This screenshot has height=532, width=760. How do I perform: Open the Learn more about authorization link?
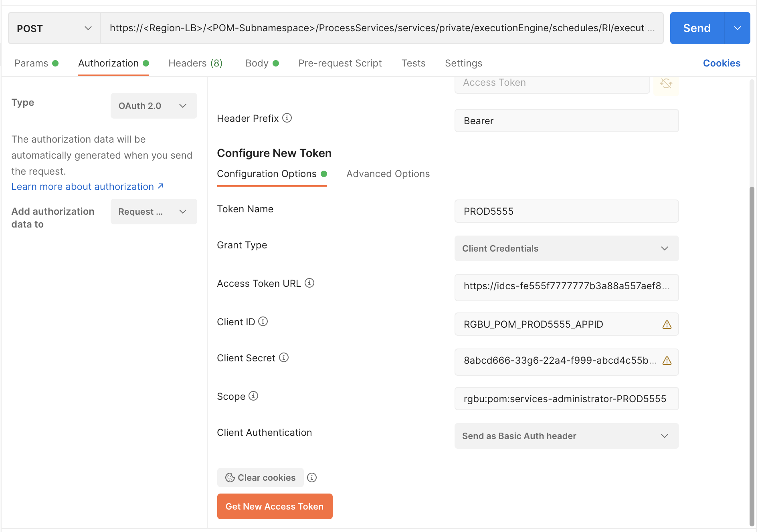click(x=83, y=186)
